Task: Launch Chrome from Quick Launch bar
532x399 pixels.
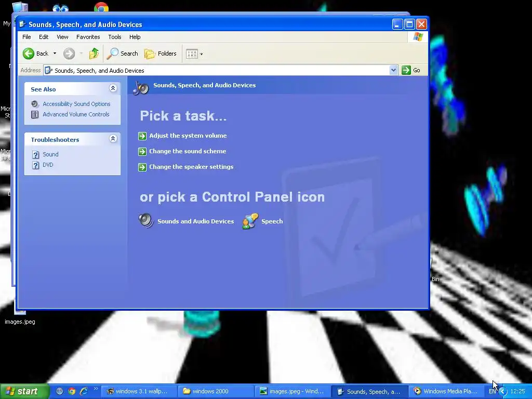Action: tap(72, 391)
